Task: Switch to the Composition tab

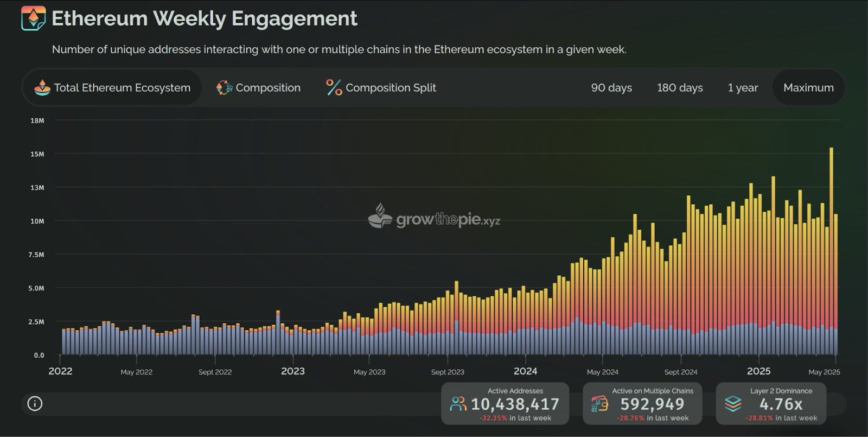Action: coord(258,87)
